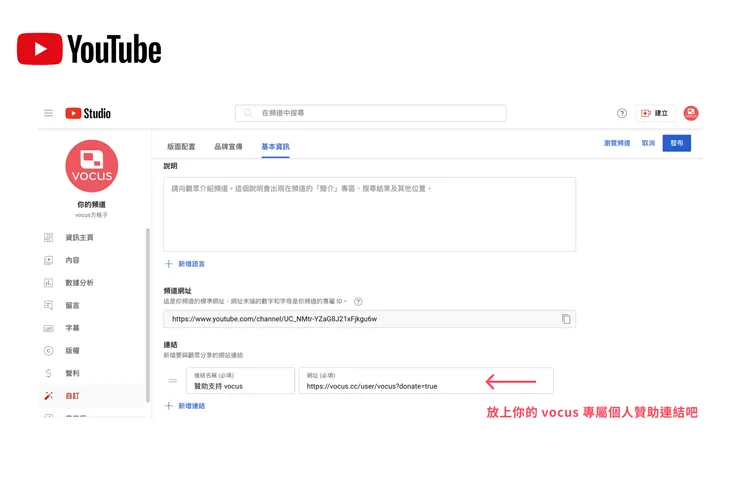The height and width of the screenshot is (488, 740).
Task: Click the 新增連結 plus icon
Action: (168, 406)
